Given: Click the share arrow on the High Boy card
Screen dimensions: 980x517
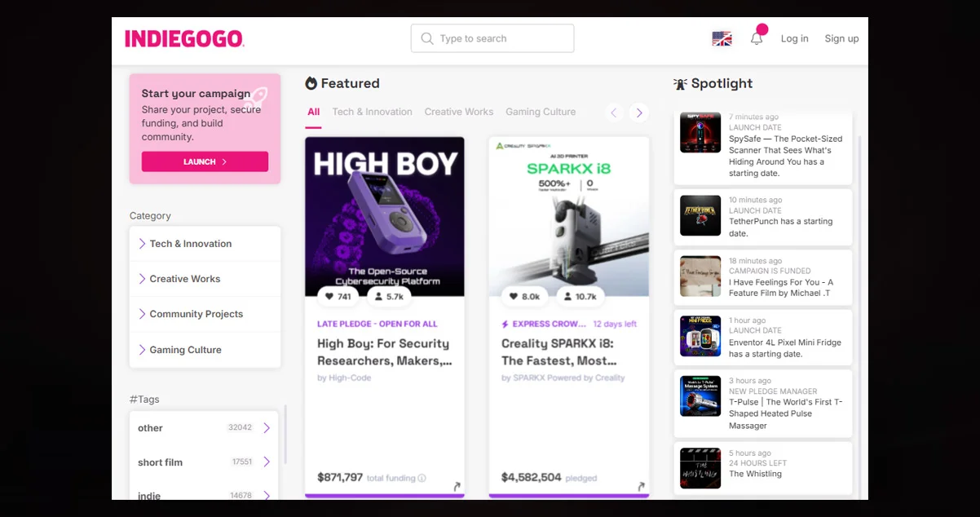Looking at the screenshot, I should [457, 486].
